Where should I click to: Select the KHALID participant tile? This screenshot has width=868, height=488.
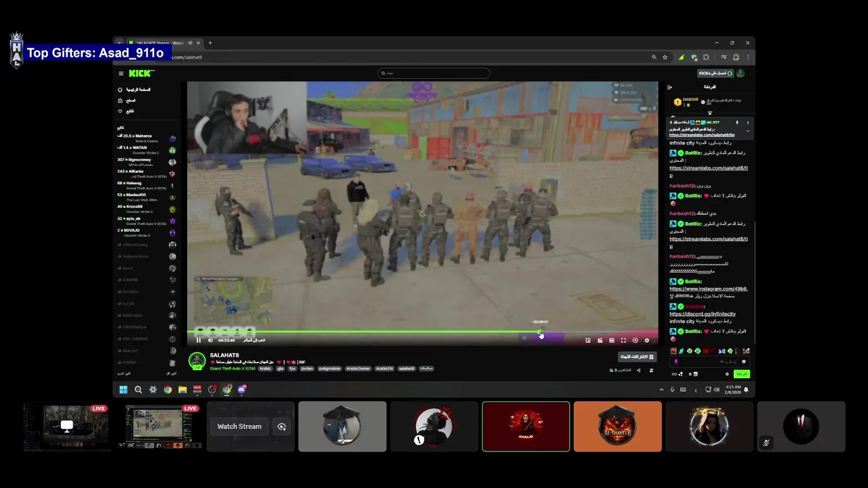click(526, 426)
